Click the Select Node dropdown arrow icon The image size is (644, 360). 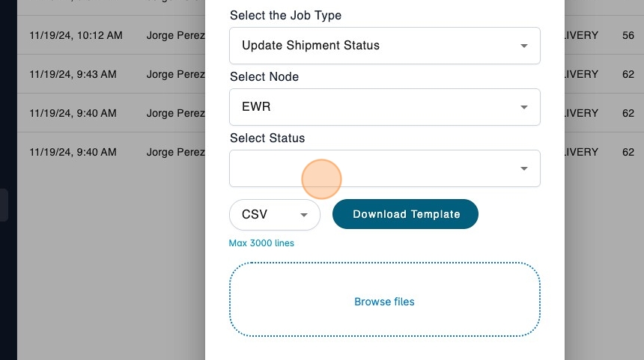[x=524, y=107]
